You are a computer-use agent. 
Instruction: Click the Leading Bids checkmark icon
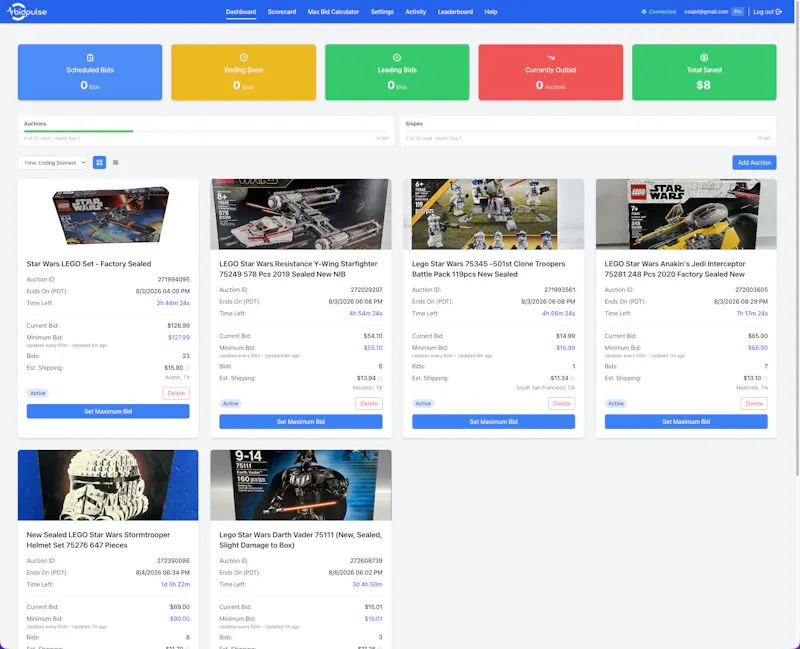(397, 58)
